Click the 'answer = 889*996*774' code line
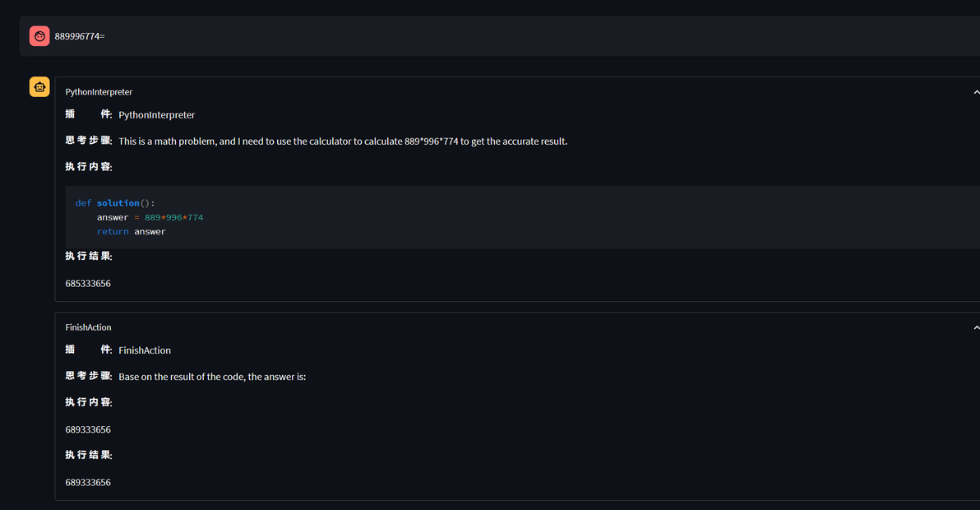This screenshot has width=980, height=510. pos(150,217)
